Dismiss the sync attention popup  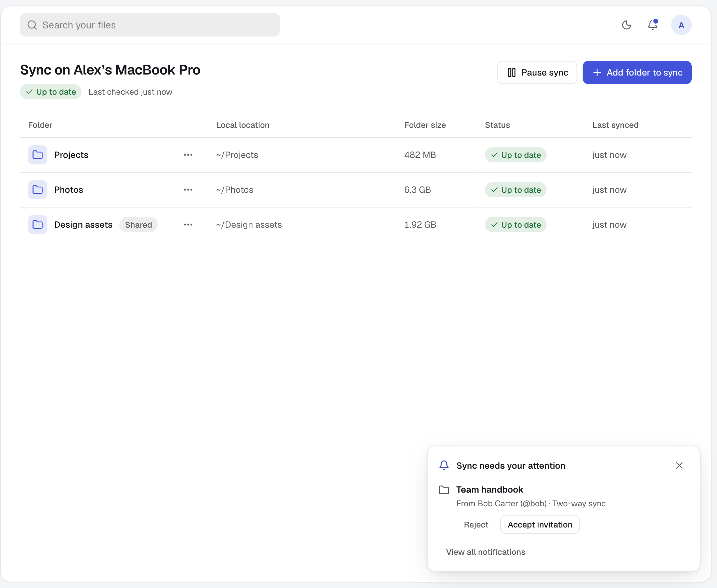[x=679, y=466]
